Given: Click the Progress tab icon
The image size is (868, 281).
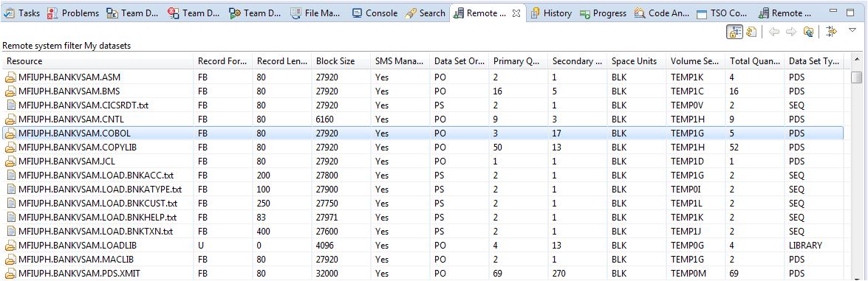Looking at the screenshot, I should [x=584, y=14].
